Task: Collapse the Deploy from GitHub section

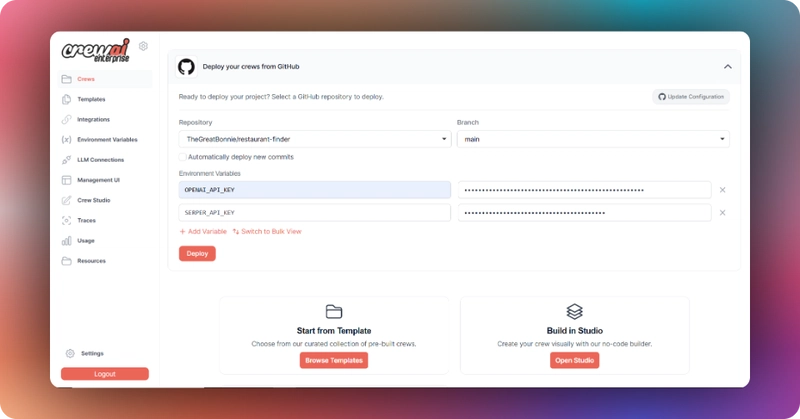Action: click(x=728, y=66)
